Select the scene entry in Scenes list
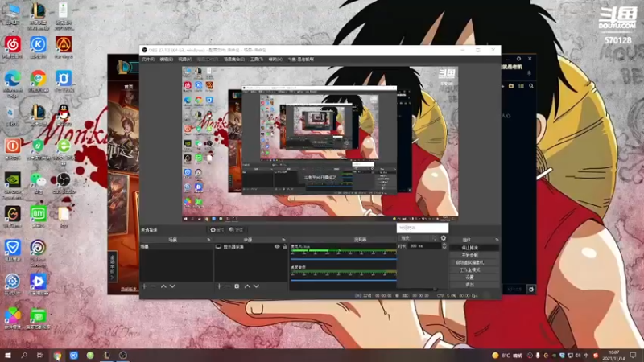The image size is (644, 362). coord(176,247)
